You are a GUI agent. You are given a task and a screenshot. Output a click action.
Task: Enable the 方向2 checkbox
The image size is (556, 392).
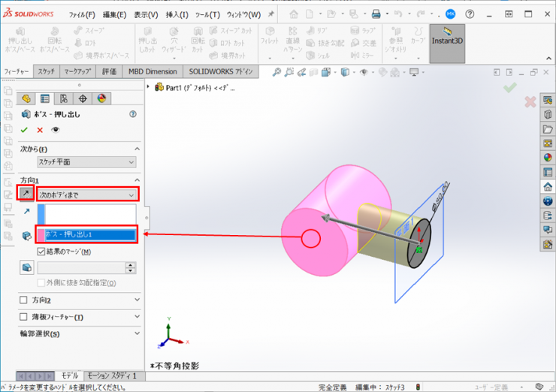point(24,300)
